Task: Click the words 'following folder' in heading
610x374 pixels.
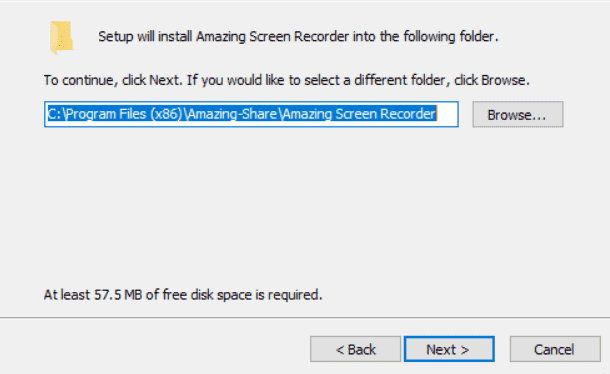Action: tap(449, 37)
